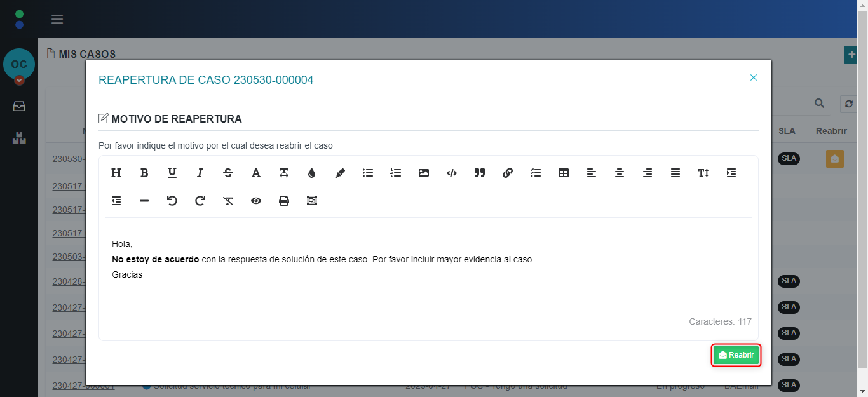Screen dimensions: 868x397
Task: Open the heading style dropdown
Action: tap(116, 173)
